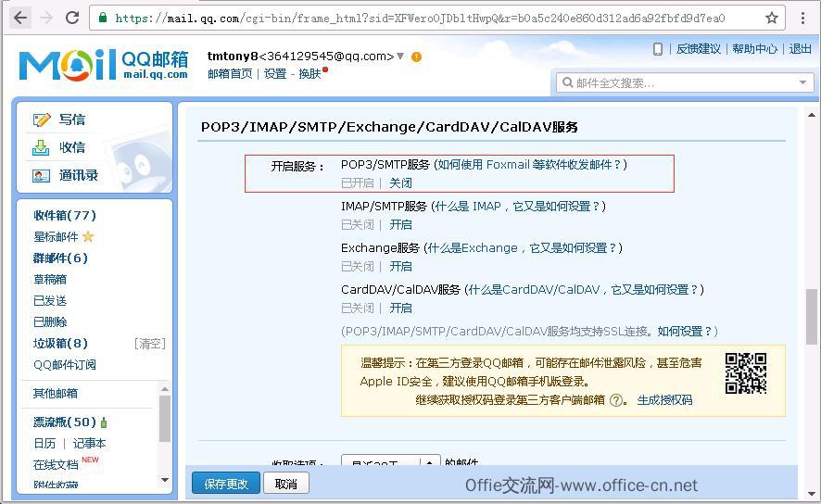Click 开启 under IMAP/SMTP服务
Screen dimensions: 821x504
[400, 224]
